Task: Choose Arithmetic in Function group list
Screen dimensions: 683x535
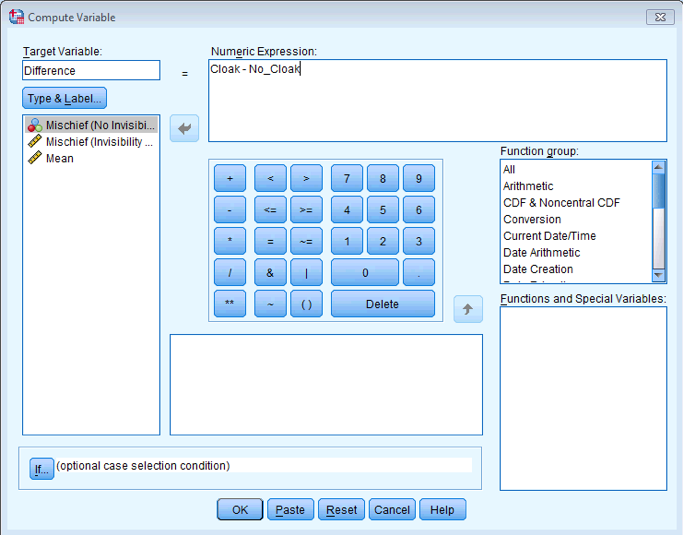Action: 528,186
